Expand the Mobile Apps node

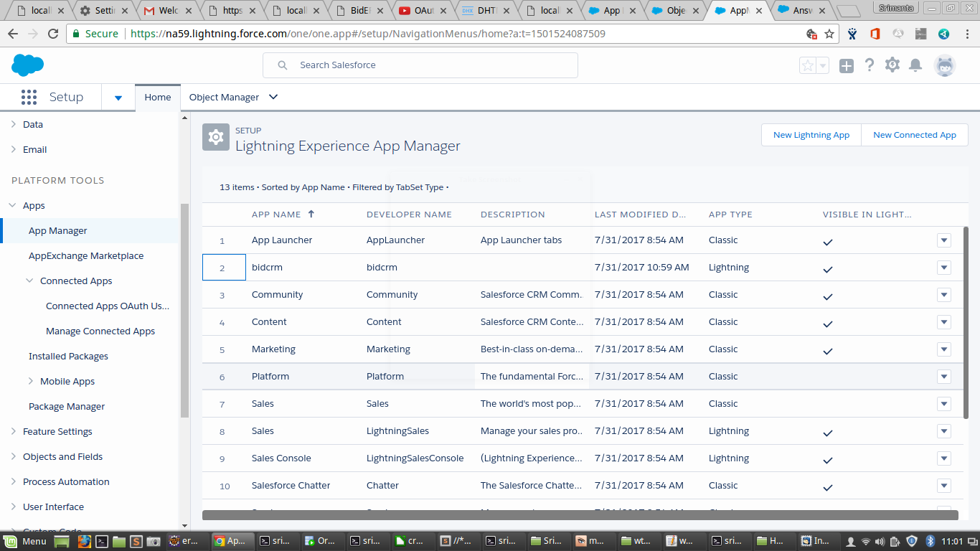(30, 381)
